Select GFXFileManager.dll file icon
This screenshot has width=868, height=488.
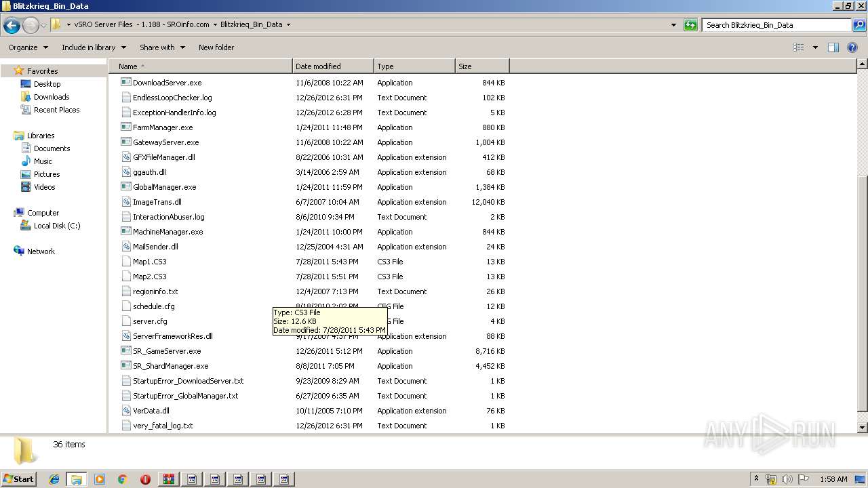pos(125,157)
